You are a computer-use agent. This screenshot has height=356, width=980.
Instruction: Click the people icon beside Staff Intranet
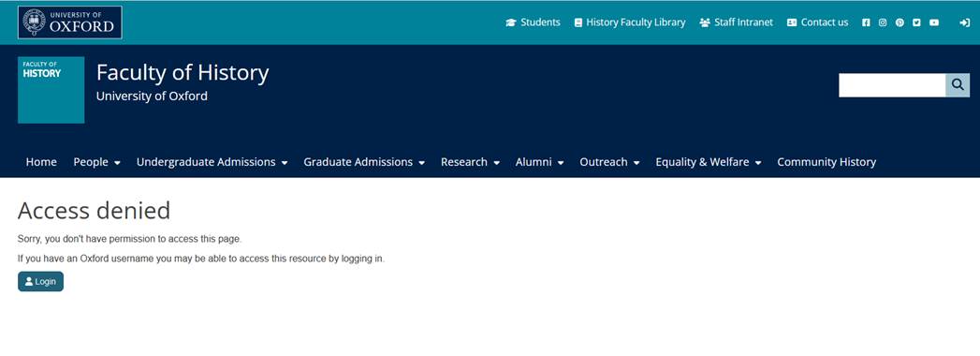[705, 22]
